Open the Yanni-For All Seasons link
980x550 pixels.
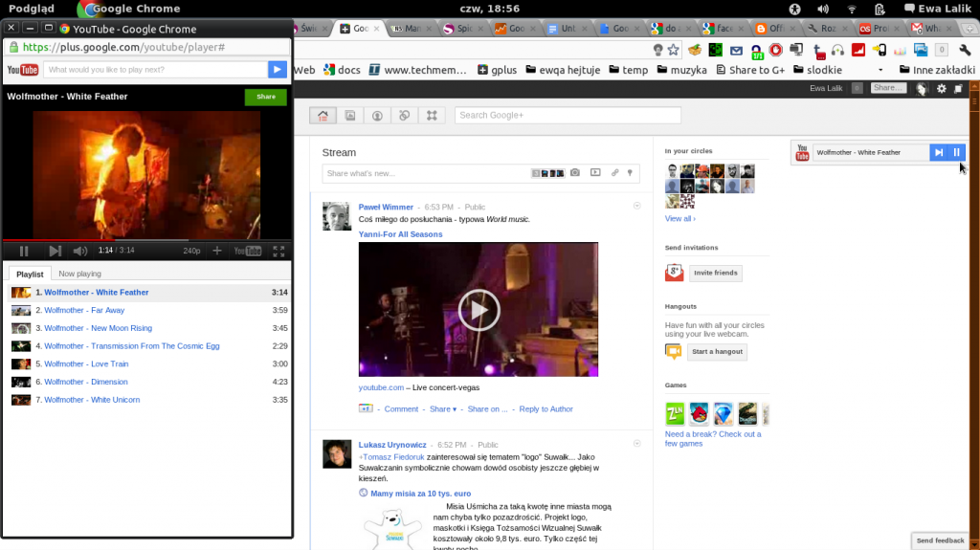point(400,234)
